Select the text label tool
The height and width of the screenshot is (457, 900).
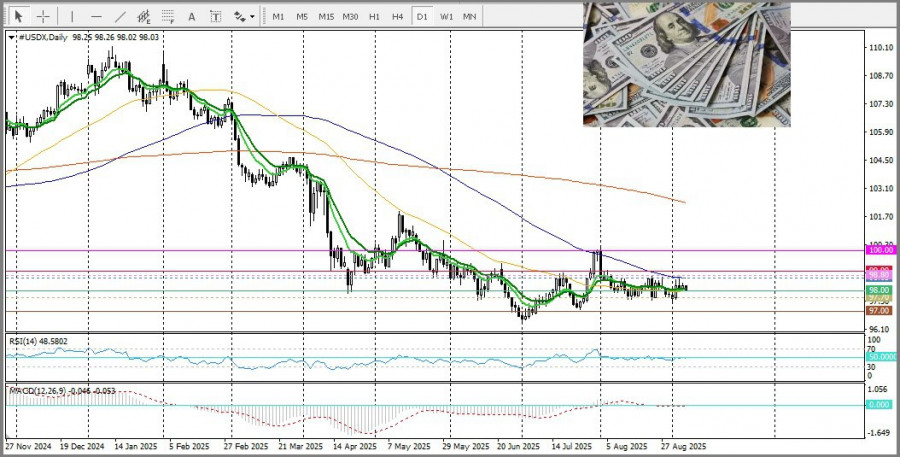click(x=215, y=17)
